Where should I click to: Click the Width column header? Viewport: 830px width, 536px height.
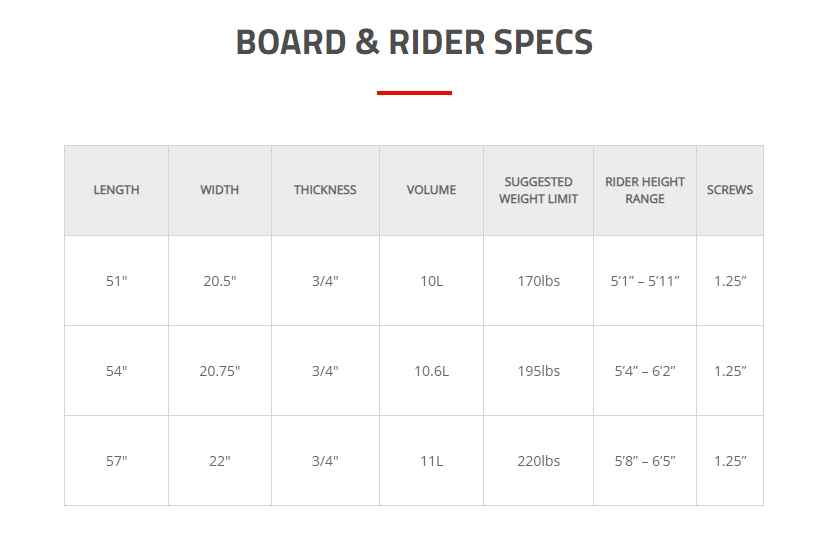tap(220, 190)
